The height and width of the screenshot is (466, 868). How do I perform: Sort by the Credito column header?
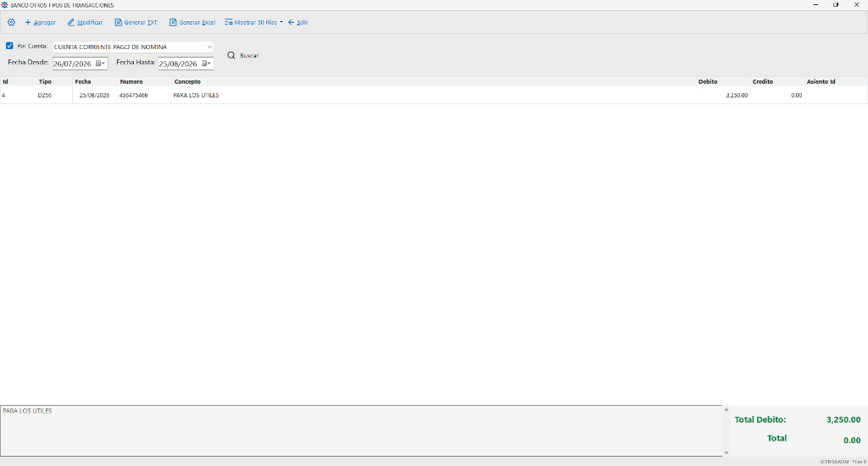click(778, 81)
